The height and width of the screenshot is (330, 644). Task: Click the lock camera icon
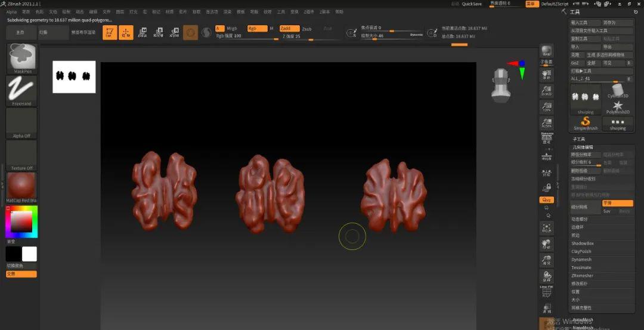click(x=547, y=188)
